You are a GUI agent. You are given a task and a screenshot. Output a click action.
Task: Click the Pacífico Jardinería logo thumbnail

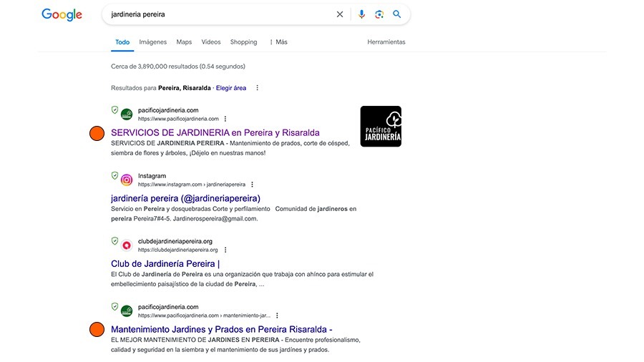tap(381, 127)
